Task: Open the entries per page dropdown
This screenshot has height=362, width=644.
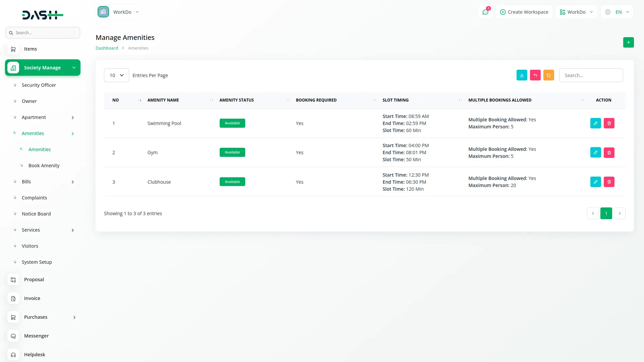Action: [x=116, y=75]
